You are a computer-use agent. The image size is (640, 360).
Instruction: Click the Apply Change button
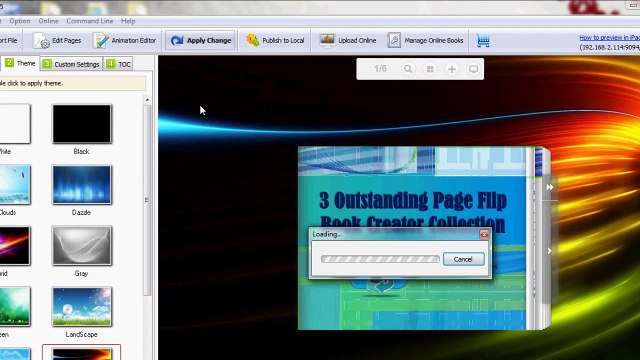[x=201, y=40]
